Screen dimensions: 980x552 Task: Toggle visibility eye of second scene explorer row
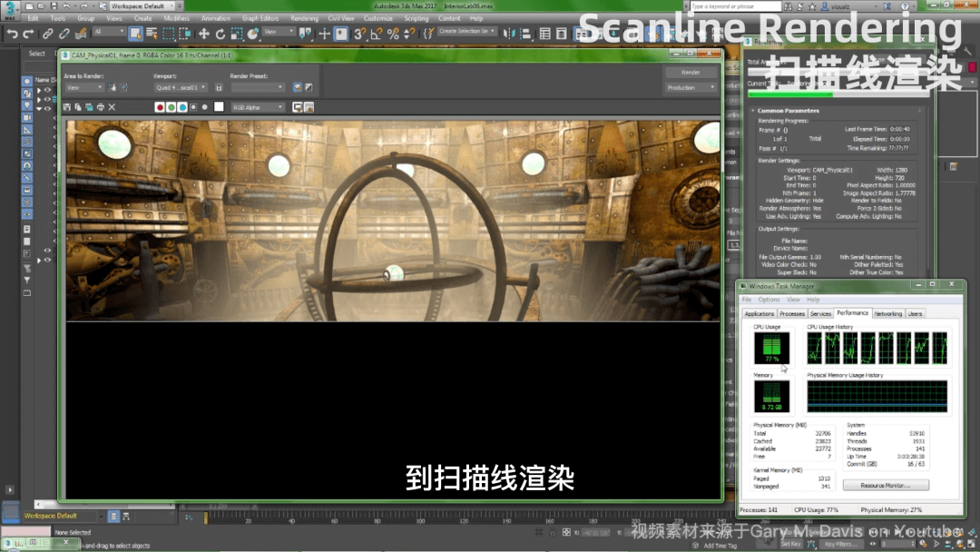click(47, 99)
